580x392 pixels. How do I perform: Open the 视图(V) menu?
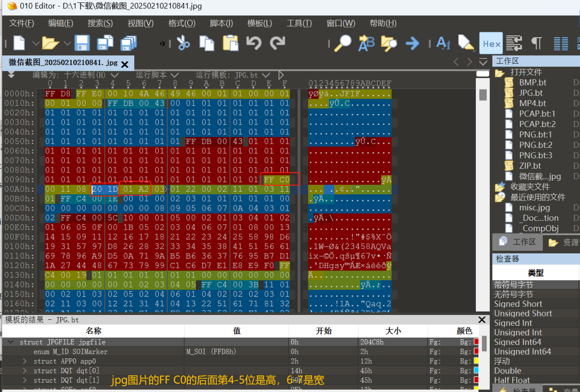point(140,23)
